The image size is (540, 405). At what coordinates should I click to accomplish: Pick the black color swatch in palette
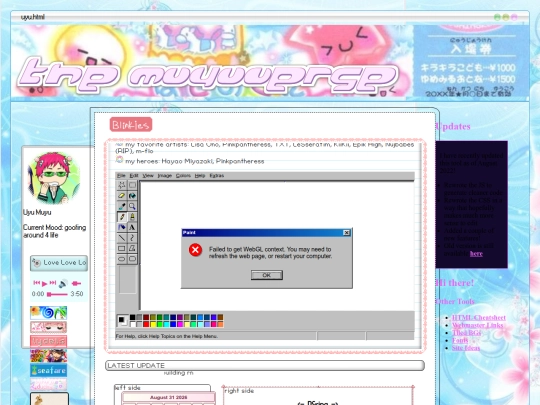[133, 318]
